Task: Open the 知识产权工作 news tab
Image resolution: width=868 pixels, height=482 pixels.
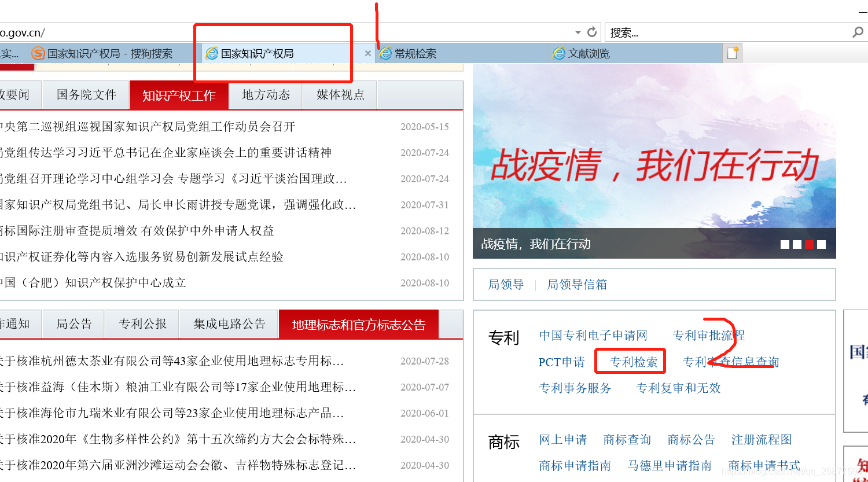Action: (179, 95)
